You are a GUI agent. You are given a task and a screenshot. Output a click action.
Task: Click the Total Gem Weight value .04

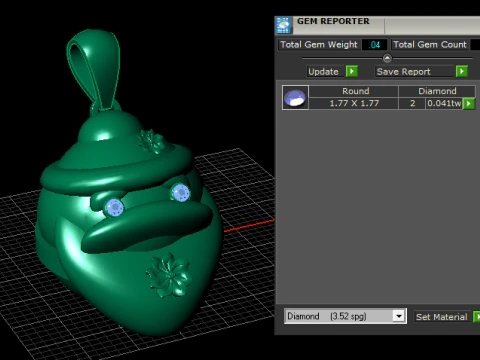click(375, 45)
